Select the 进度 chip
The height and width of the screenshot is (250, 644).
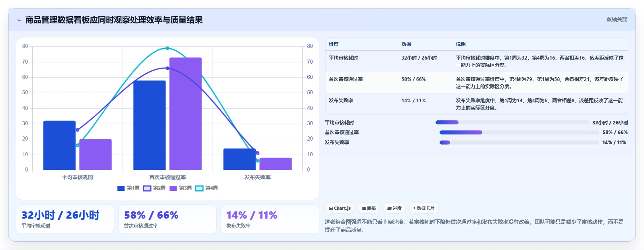pyautogui.click(x=394, y=208)
